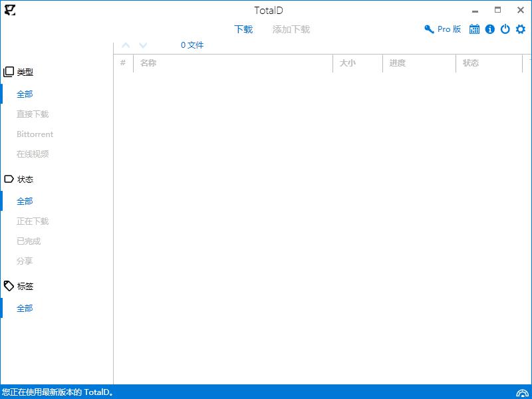Open the 添加下载 tab

pyautogui.click(x=291, y=29)
